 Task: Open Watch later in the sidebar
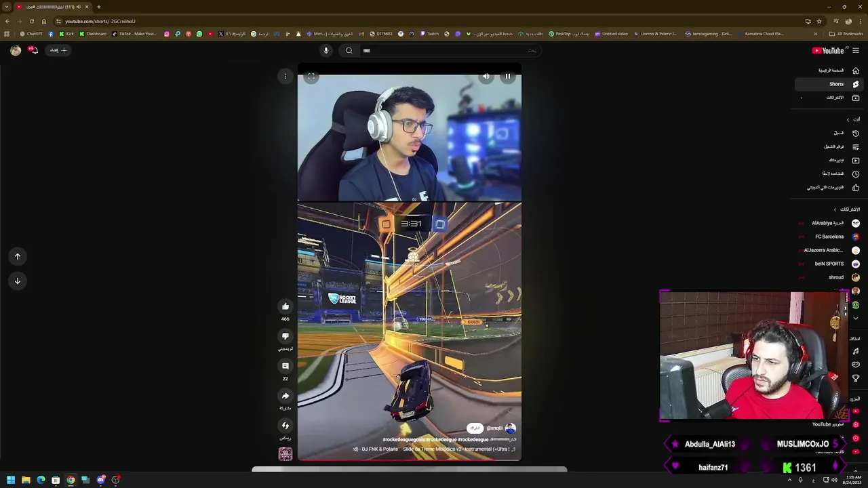pyautogui.click(x=828, y=174)
